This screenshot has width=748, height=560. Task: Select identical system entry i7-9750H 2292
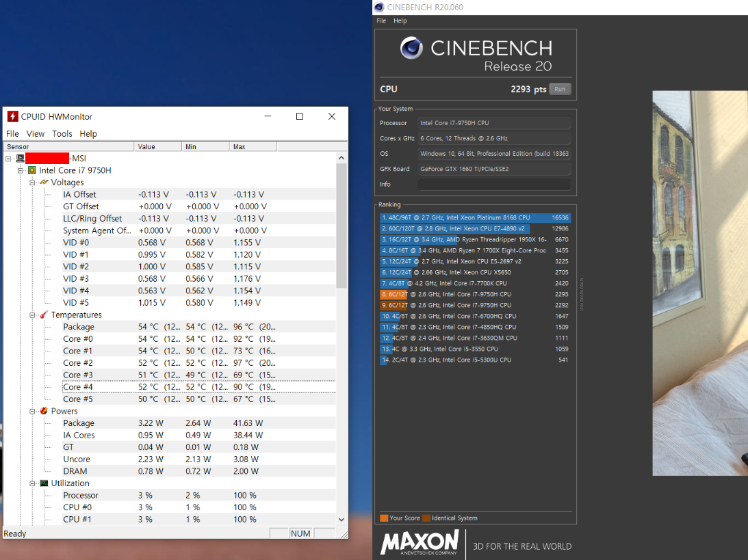tap(475, 305)
